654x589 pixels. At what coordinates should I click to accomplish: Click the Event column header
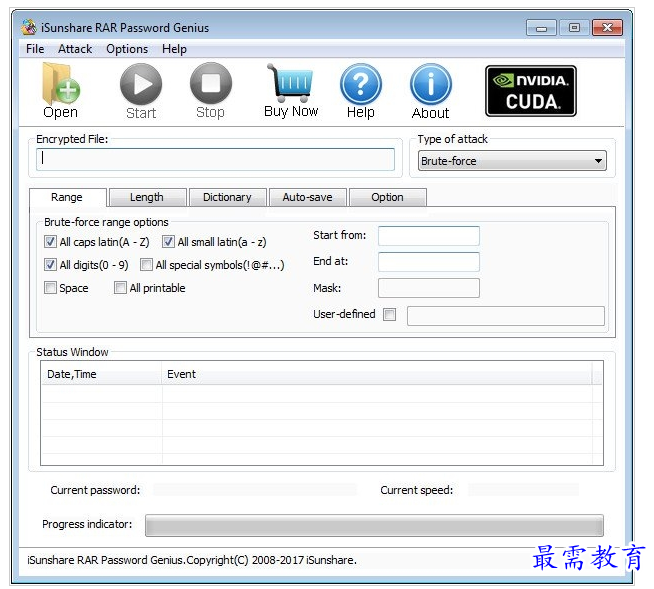(377, 374)
